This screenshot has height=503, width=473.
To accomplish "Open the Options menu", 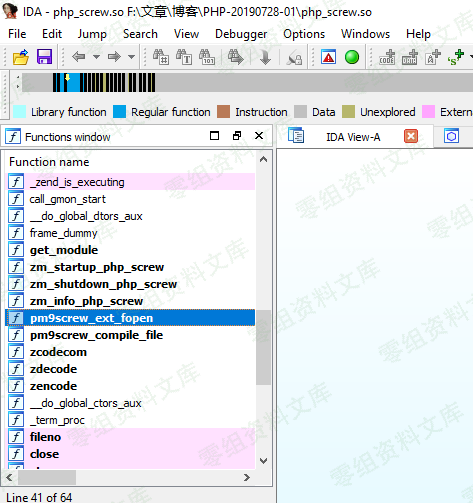I will click(304, 34).
